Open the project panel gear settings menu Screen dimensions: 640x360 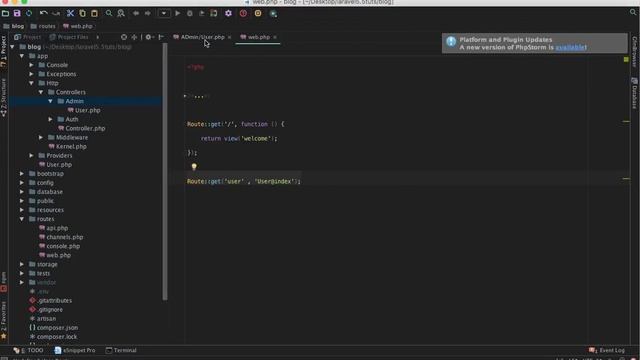(149, 37)
